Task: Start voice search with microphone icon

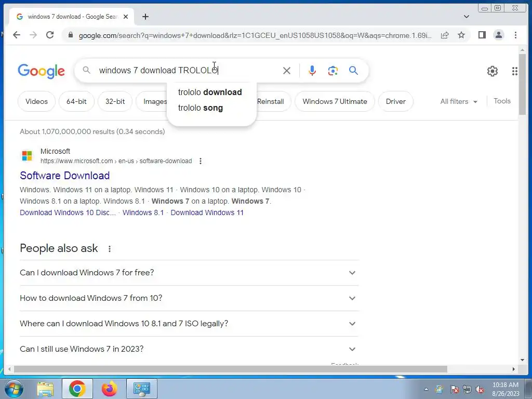Action: 312,71
